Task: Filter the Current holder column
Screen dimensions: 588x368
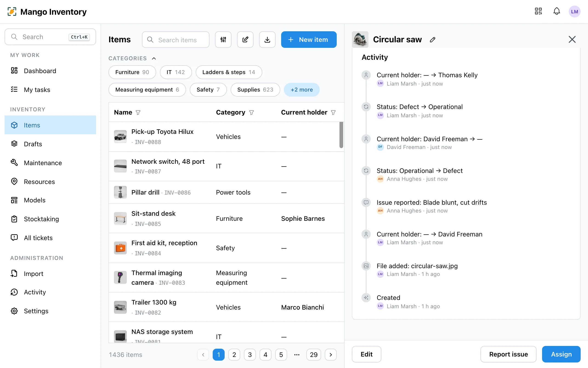Action: (333, 112)
